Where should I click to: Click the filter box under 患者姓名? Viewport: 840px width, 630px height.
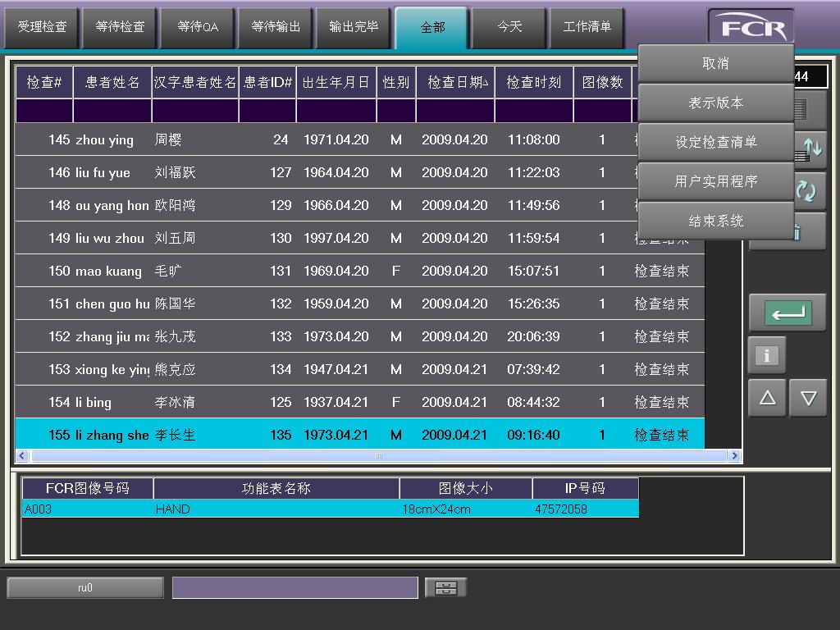(112, 111)
